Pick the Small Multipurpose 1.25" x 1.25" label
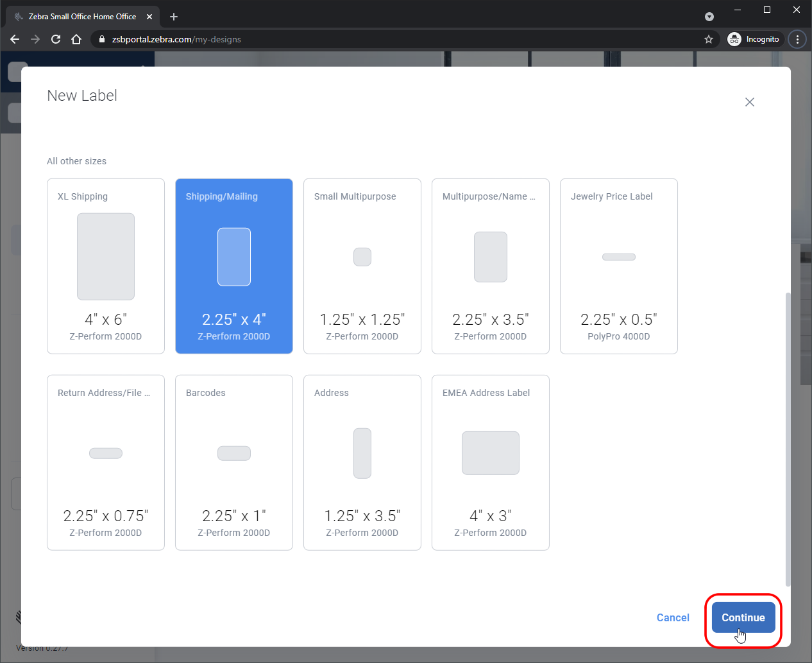Image resolution: width=812 pixels, height=663 pixels. click(362, 266)
